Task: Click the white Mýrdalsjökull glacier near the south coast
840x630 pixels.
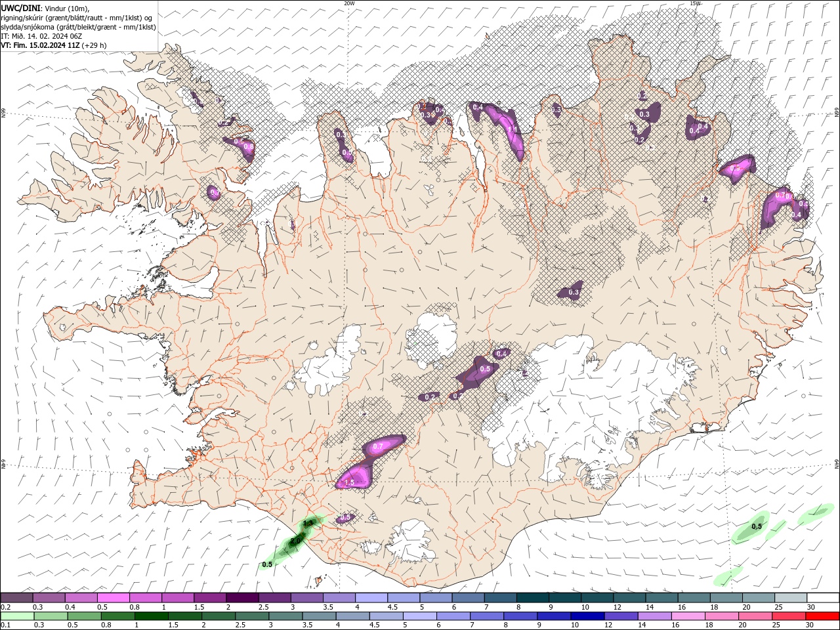Action: [411, 541]
